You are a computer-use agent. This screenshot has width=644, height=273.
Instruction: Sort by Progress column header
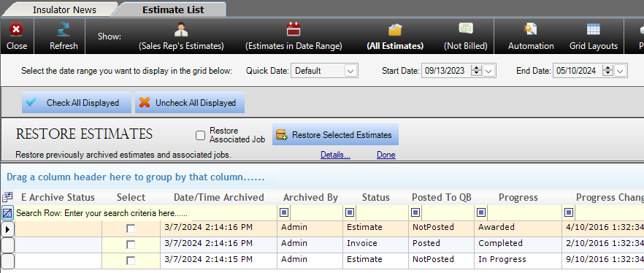coord(518,198)
